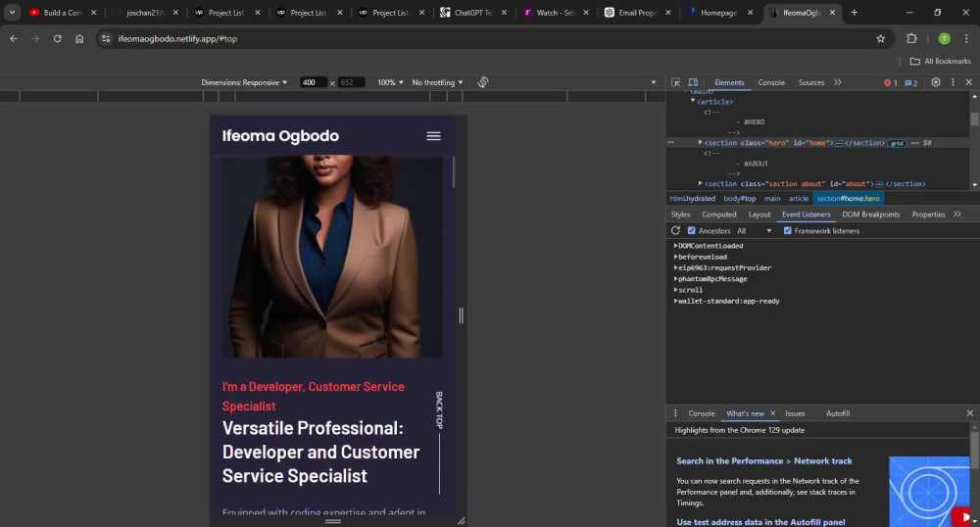Activate the inspect element picker icon
Screen dimensions: 980x527
675,82
